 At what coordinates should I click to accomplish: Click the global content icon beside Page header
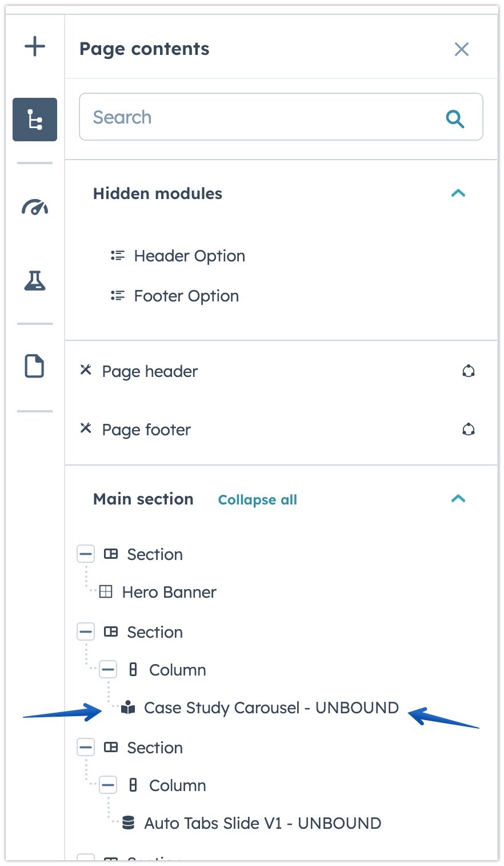point(469,371)
